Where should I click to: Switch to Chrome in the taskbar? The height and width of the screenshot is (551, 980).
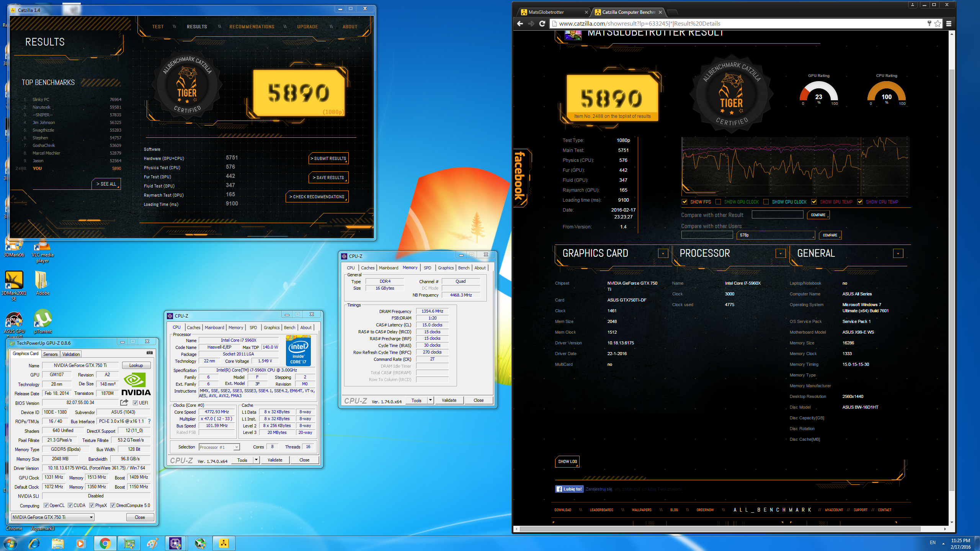105,543
